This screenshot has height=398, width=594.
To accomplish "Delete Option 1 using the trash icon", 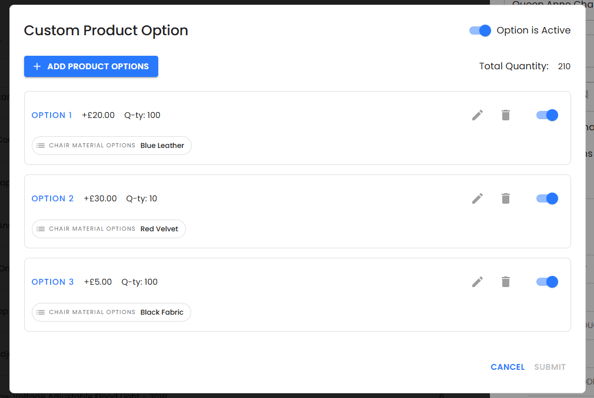I will pyautogui.click(x=506, y=115).
